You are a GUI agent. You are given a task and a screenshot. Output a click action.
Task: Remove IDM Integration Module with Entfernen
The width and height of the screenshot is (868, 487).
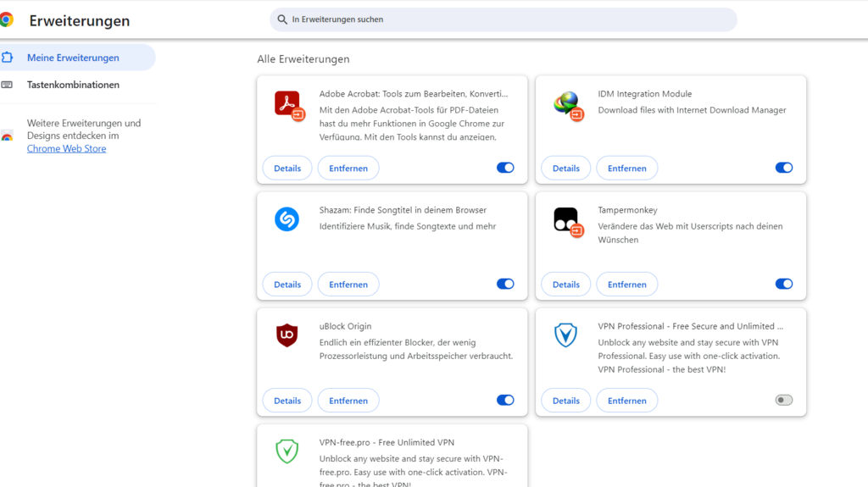[626, 169]
